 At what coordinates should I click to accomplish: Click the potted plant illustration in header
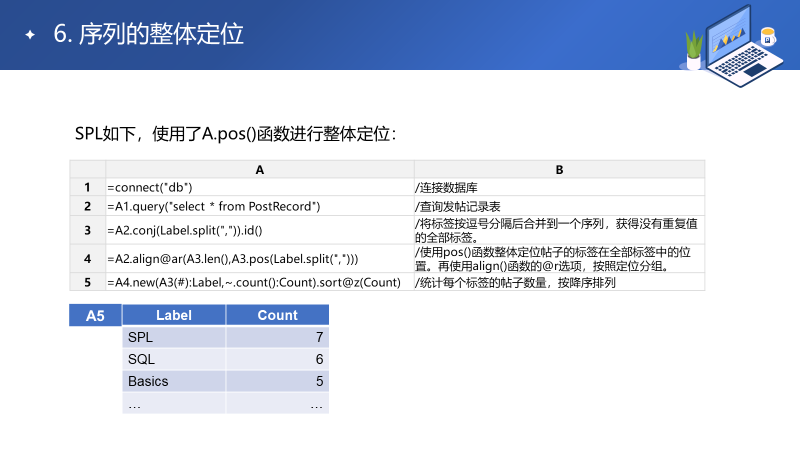[x=693, y=50]
